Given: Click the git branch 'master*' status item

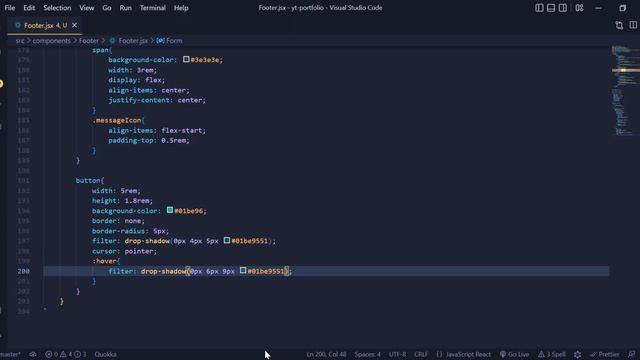Looking at the screenshot, I should [x=10, y=354].
